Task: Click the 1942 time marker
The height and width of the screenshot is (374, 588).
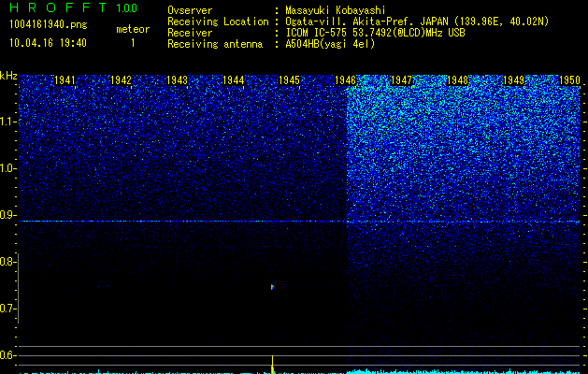Action: click(x=122, y=80)
